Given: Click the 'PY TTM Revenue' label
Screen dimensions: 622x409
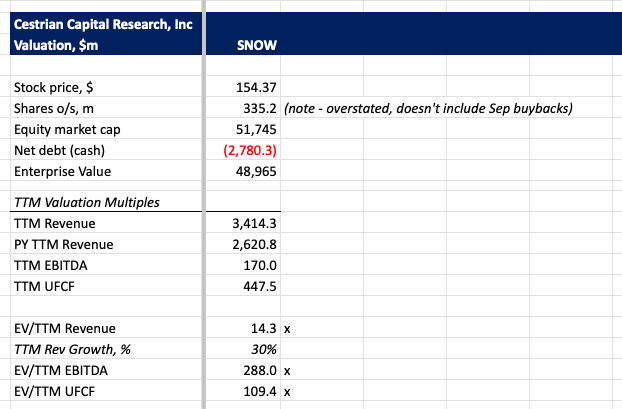Looking at the screenshot, I should pos(63,244).
